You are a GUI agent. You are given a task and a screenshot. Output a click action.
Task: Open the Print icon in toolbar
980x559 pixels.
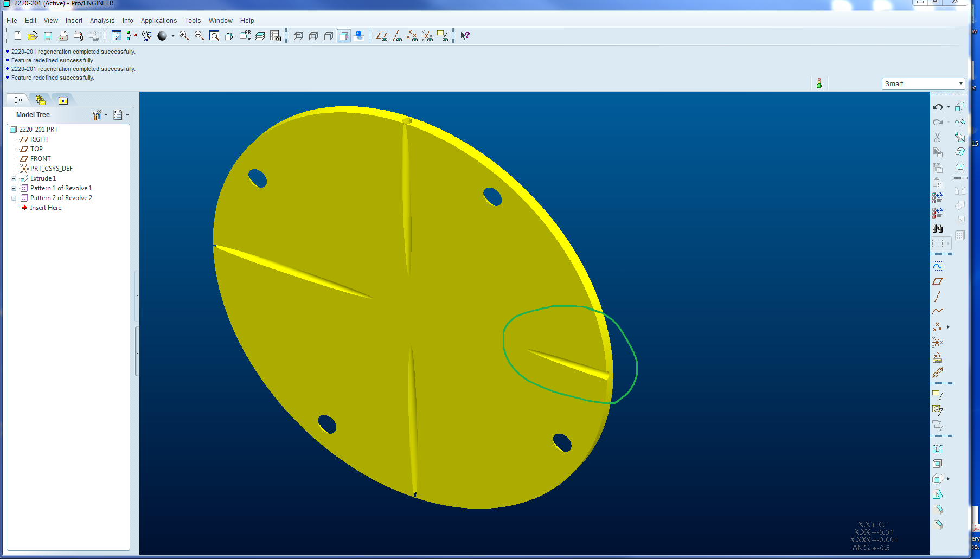click(x=63, y=36)
